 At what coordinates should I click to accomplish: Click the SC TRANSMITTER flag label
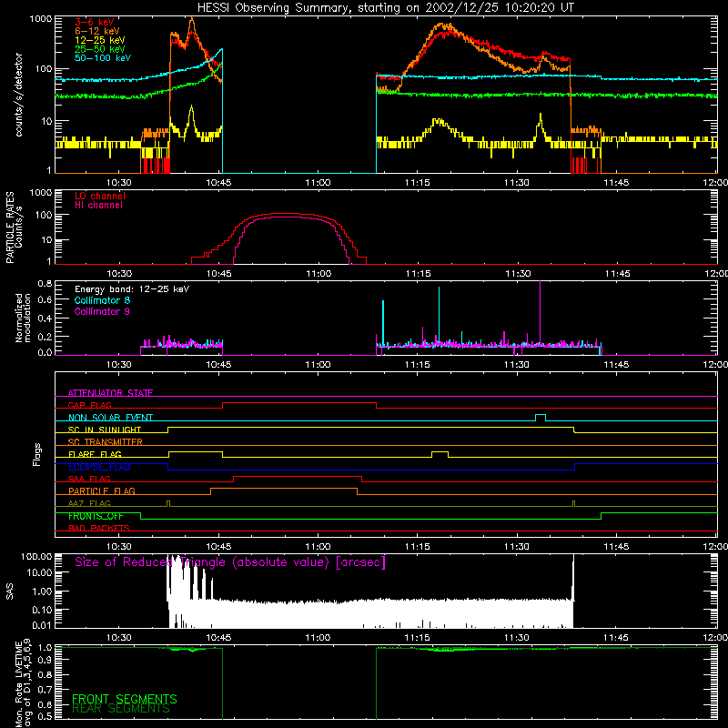click(x=106, y=441)
